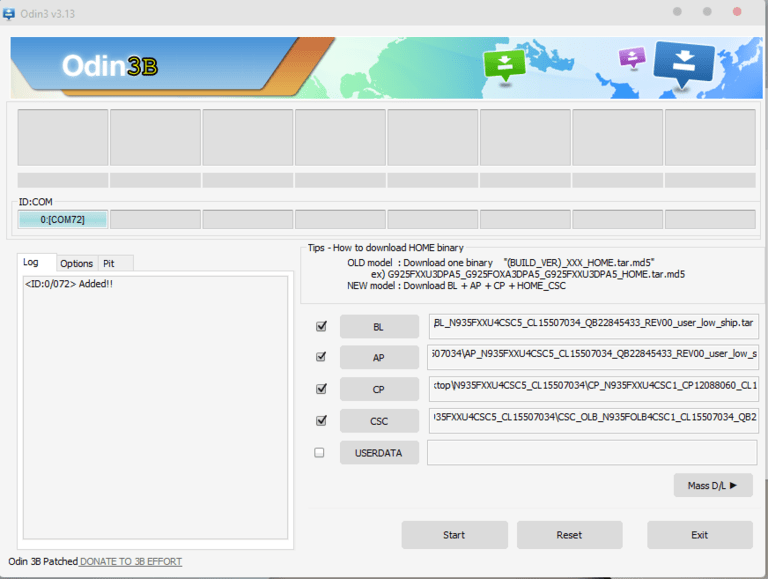
Task: Browse for a USERDATA file
Action: tap(379, 453)
